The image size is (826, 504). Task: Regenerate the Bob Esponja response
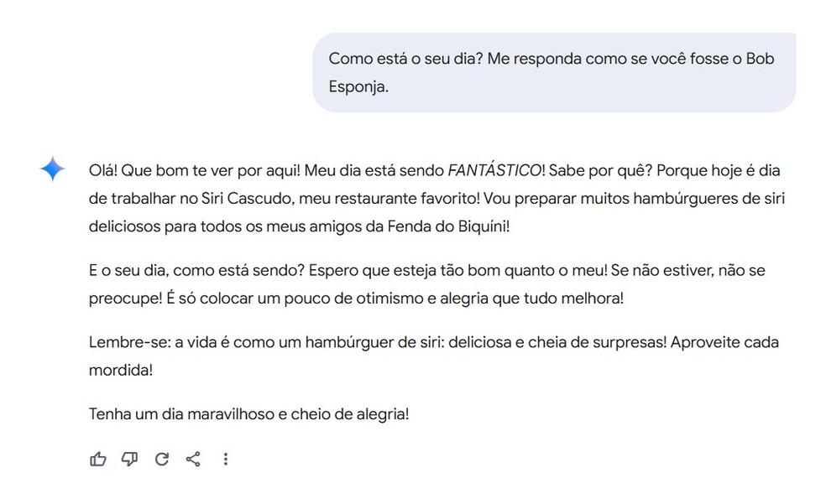tap(162, 459)
